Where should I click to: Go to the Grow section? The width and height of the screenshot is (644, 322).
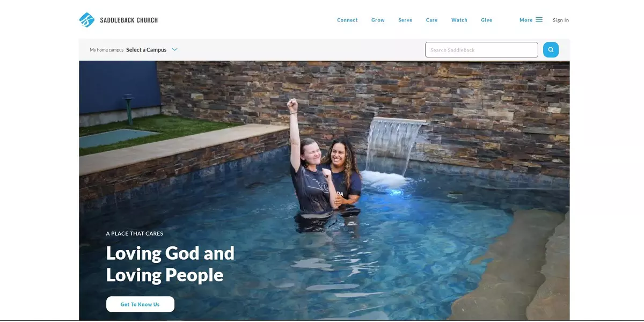(378, 20)
